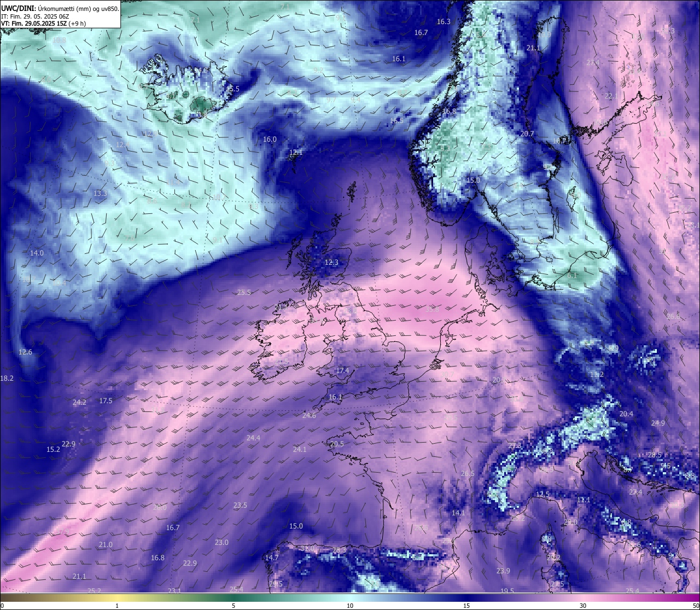700x610 pixels.
Task: Click the map value 14.7 over northwestern Spain
Action: 272,558
